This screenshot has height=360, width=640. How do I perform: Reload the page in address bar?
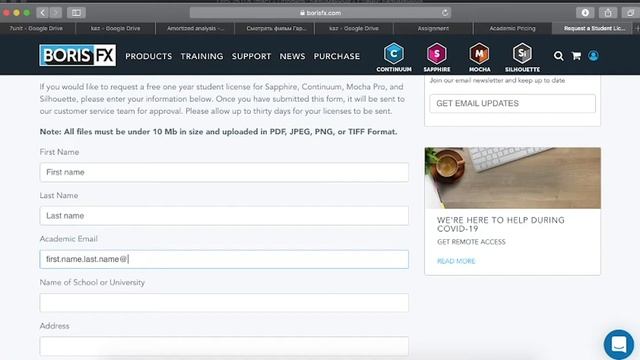(445, 13)
